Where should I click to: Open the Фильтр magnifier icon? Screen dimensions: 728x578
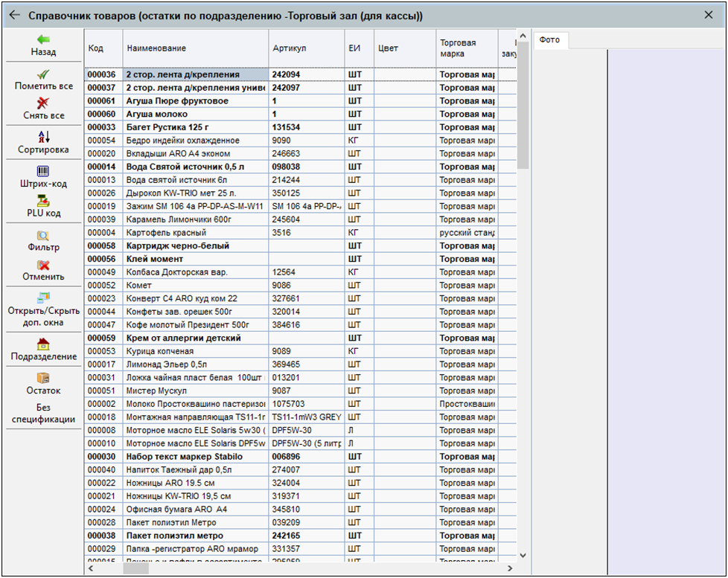tap(43, 235)
